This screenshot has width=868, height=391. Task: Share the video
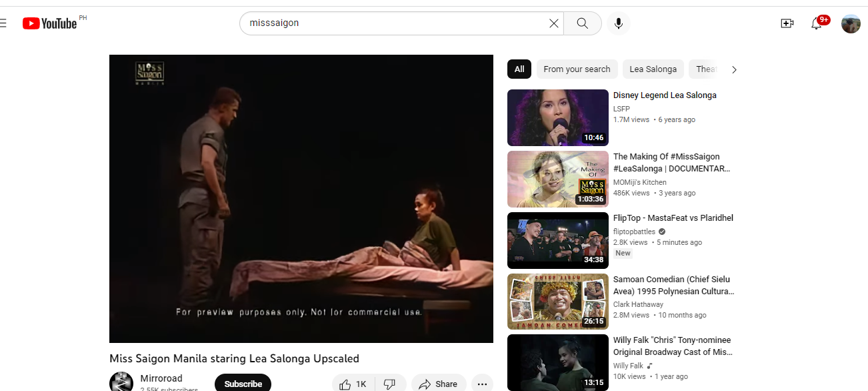(x=439, y=384)
